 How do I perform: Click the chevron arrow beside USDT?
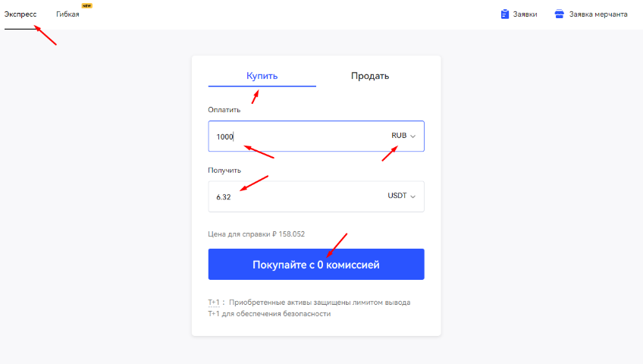[x=413, y=196]
